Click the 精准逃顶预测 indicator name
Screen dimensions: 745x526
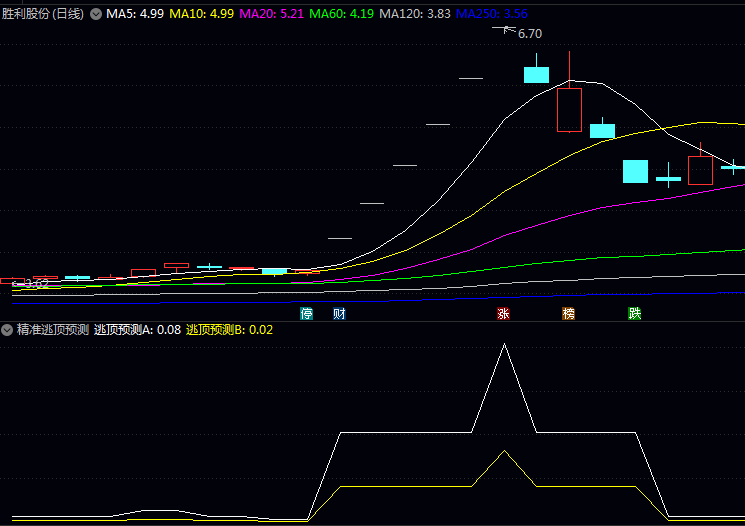pos(53,330)
